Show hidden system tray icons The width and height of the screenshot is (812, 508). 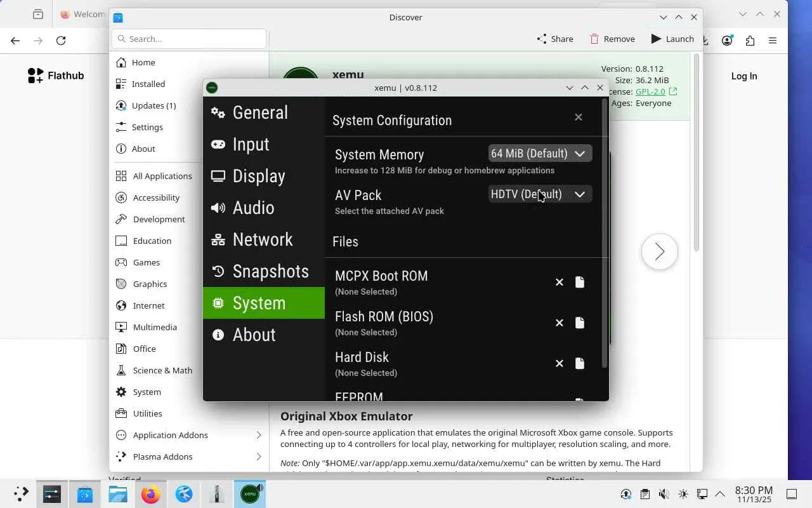(x=720, y=494)
